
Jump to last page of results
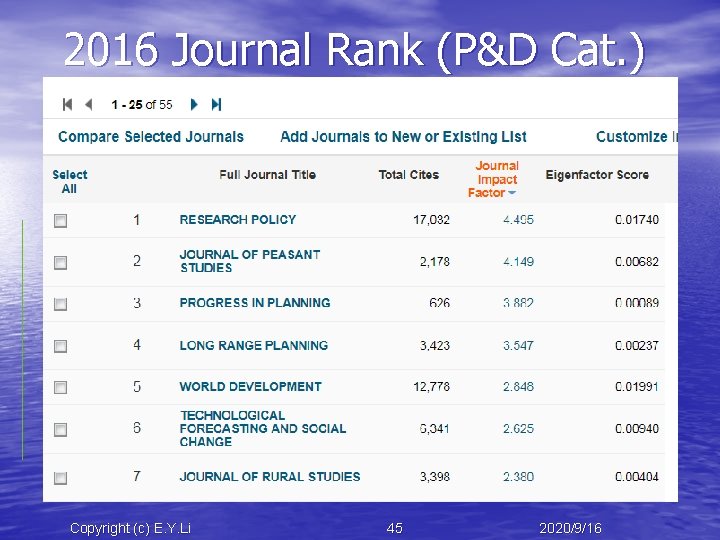tap(216, 105)
